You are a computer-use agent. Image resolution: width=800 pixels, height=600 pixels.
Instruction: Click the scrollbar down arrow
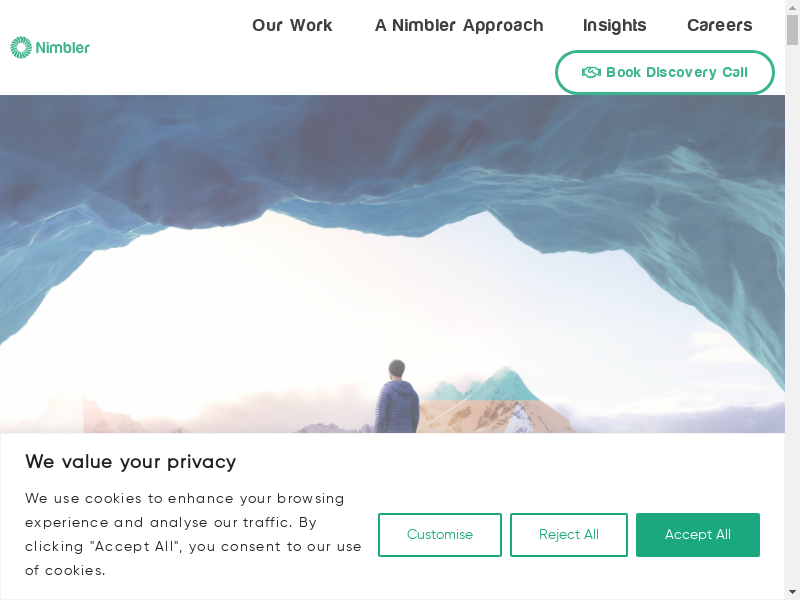(792, 592)
